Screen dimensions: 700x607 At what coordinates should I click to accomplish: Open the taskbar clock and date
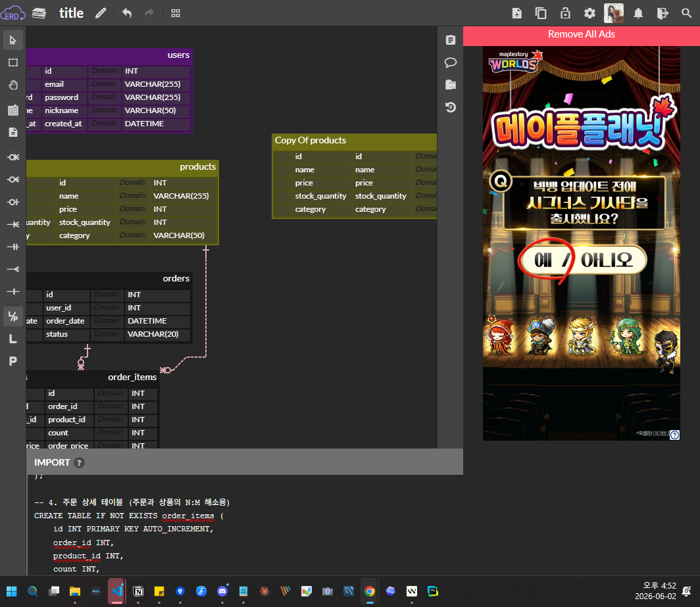click(655, 591)
